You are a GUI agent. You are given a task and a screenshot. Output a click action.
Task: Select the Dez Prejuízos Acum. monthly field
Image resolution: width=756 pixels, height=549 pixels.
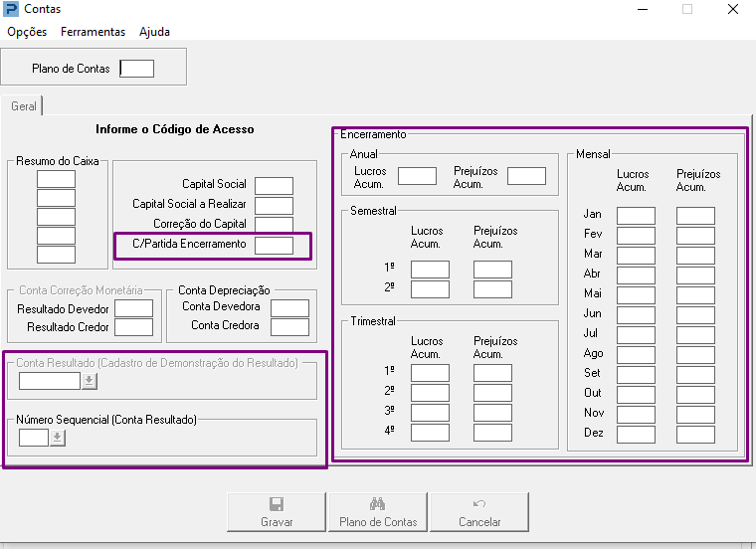pos(695,434)
